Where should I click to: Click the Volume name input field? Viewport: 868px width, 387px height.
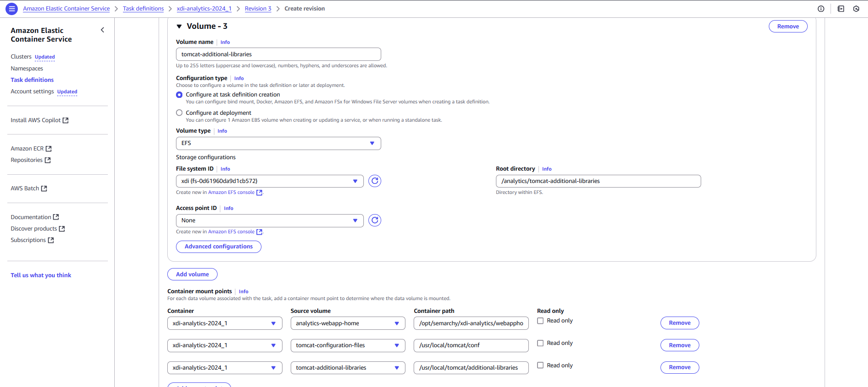coord(278,54)
